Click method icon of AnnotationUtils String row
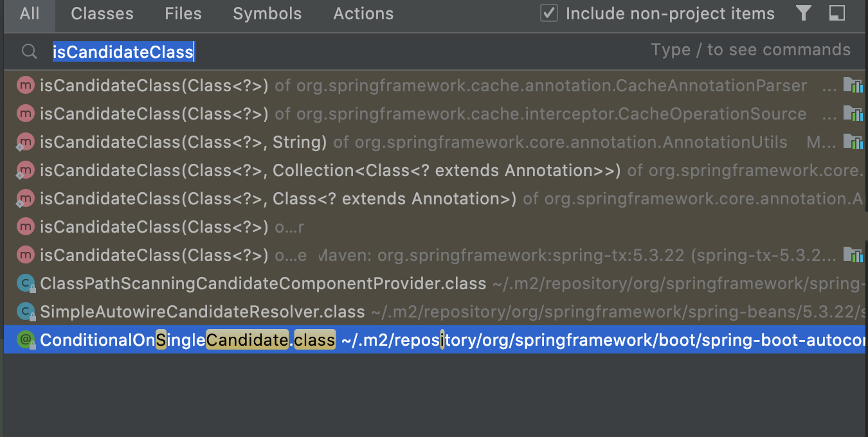 coord(25,142)
